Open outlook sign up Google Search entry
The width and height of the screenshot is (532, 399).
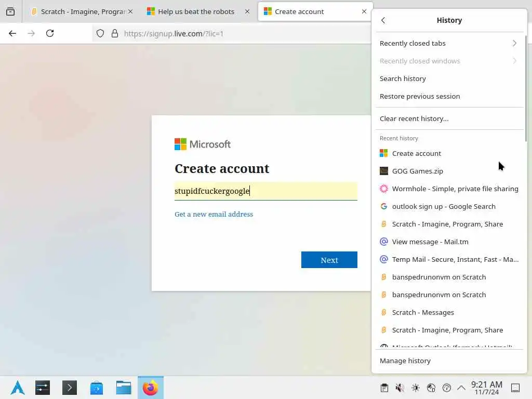[x=449, y=206]
